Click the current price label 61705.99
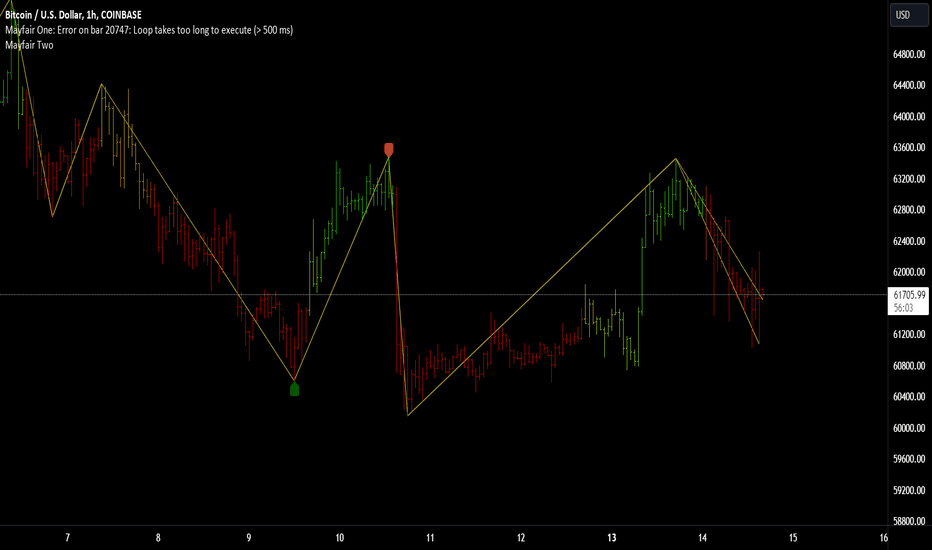 point(909,295)
